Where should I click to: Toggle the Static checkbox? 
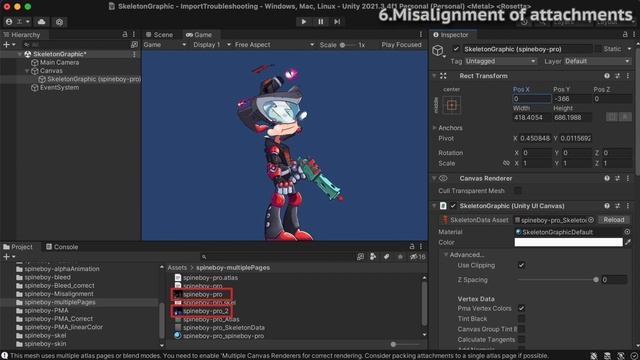[598, 49]
